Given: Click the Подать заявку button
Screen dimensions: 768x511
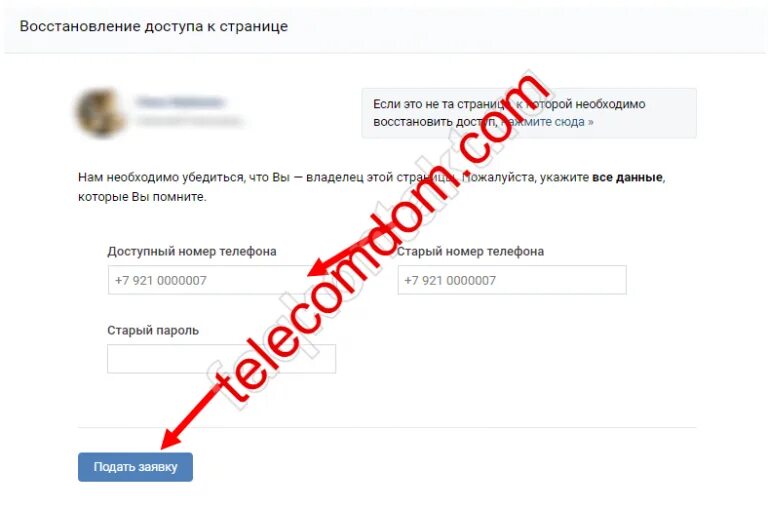Looking at the screenshot, I should (135, 467).
